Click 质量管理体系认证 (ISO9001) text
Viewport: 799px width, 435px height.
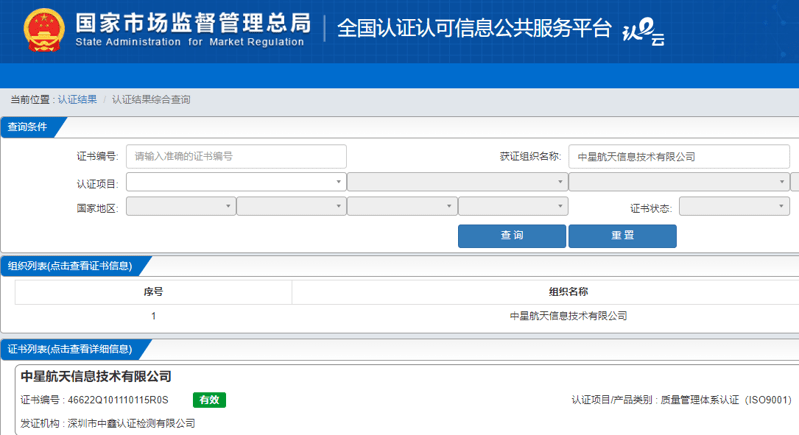click(x=726, y=400)
